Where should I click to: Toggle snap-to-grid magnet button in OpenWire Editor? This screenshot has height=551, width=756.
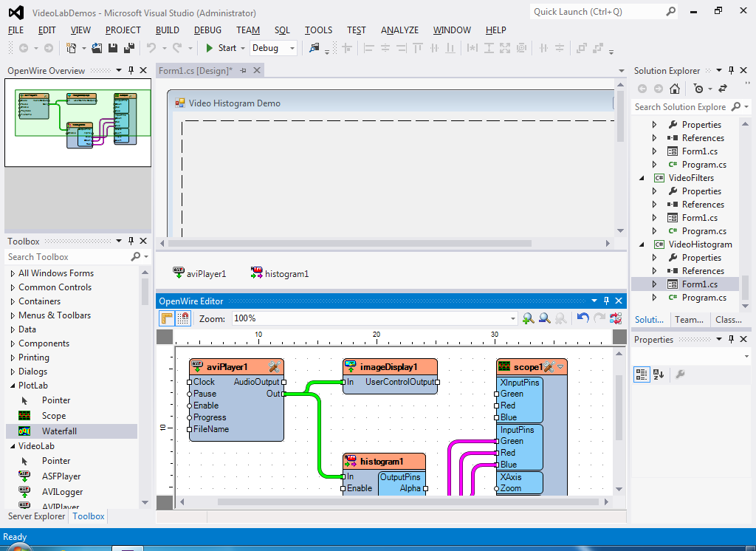[x=183, y=318]
